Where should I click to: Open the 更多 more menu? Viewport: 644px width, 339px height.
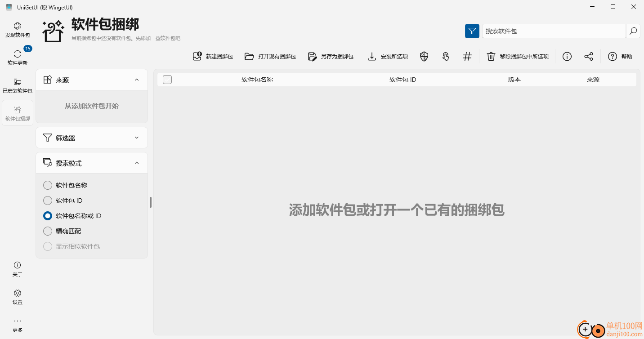(18, 325)
